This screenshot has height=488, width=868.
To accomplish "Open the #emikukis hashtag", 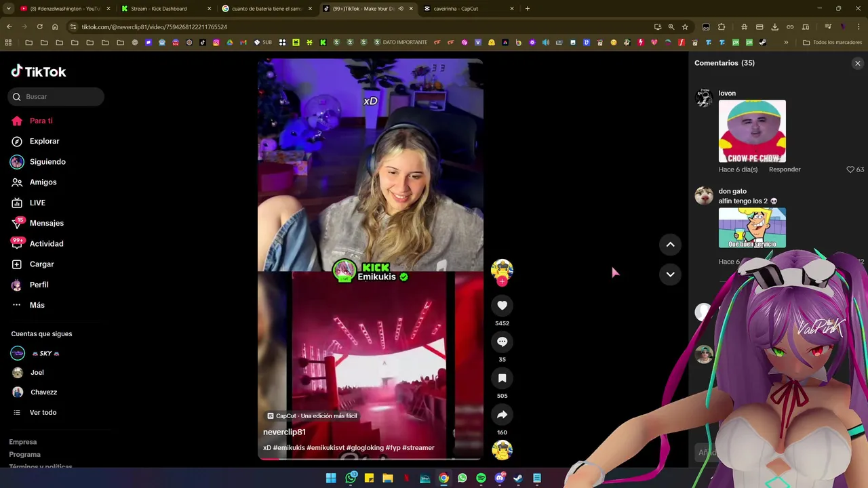I will [x=289, y=448].
